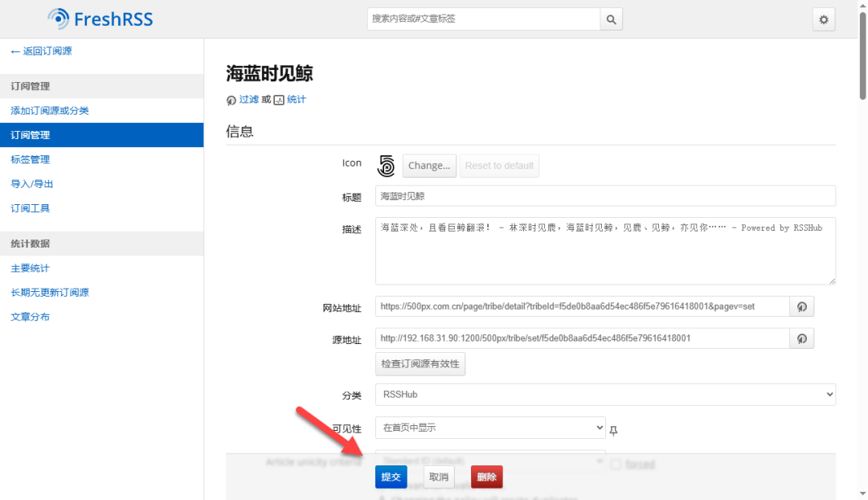Screen dimensions: 868x500
Task: Open the globe icon next to 网站地址 field
Action: [x=800, y=306]
